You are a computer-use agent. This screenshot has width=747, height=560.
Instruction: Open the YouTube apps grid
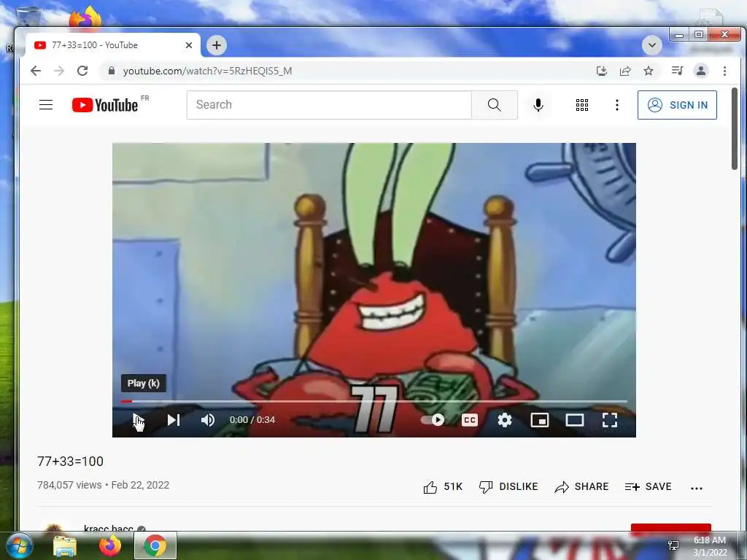(581, 105)
